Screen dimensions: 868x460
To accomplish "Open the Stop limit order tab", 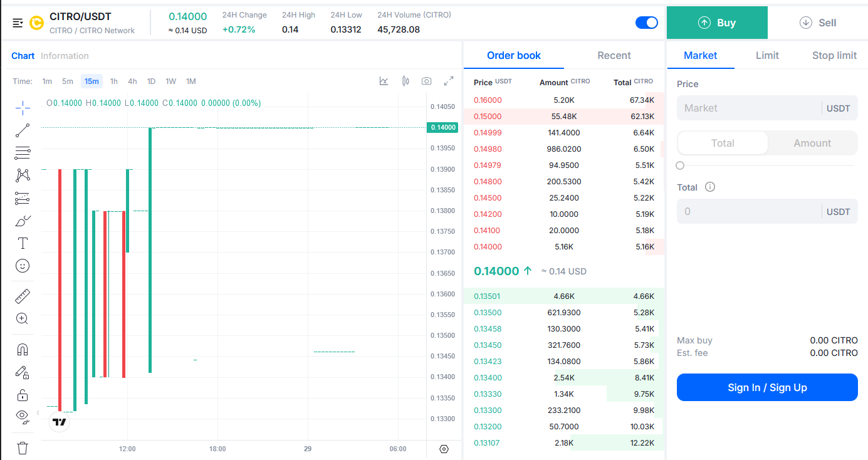I will point(834,55).
